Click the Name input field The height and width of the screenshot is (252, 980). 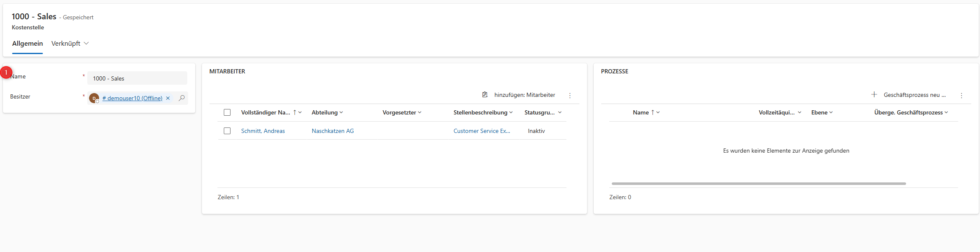tap(137, 78)
